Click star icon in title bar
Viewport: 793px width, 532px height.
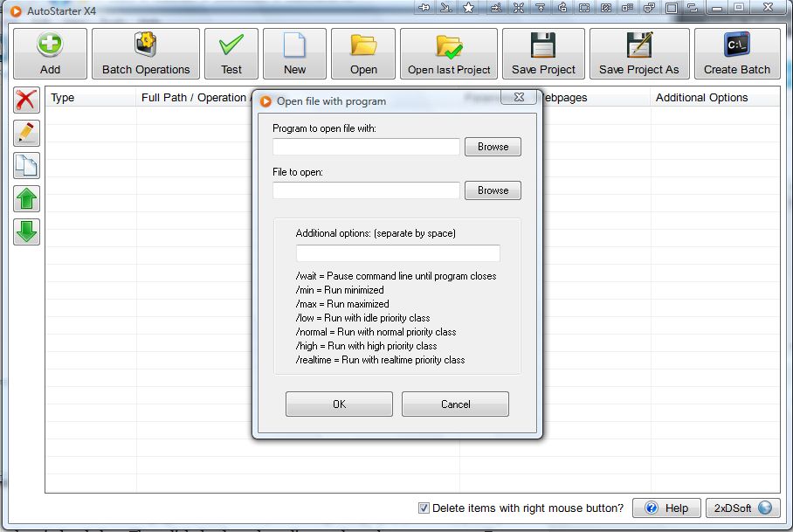tap(469, 8)
